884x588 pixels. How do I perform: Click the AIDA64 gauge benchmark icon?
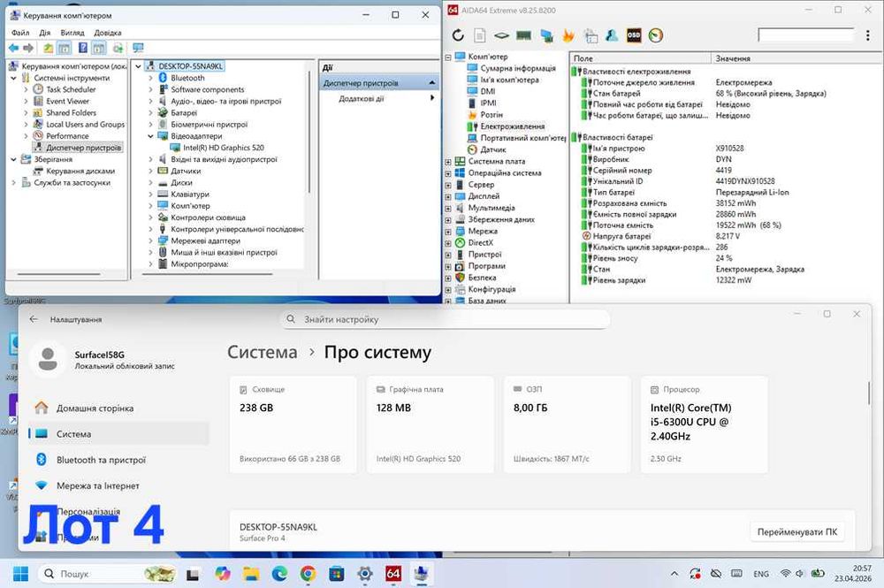656,35
